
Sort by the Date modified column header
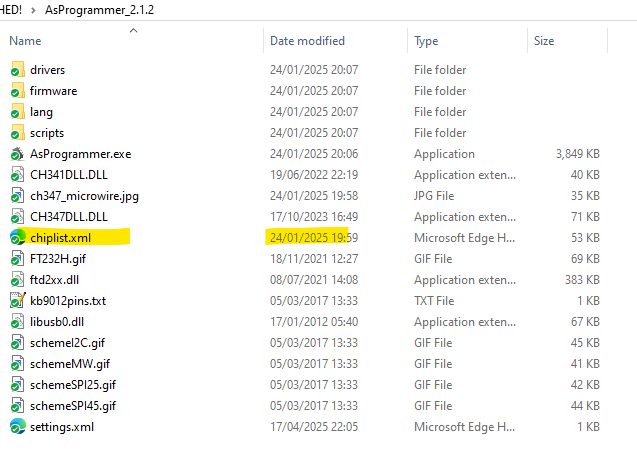307,41
